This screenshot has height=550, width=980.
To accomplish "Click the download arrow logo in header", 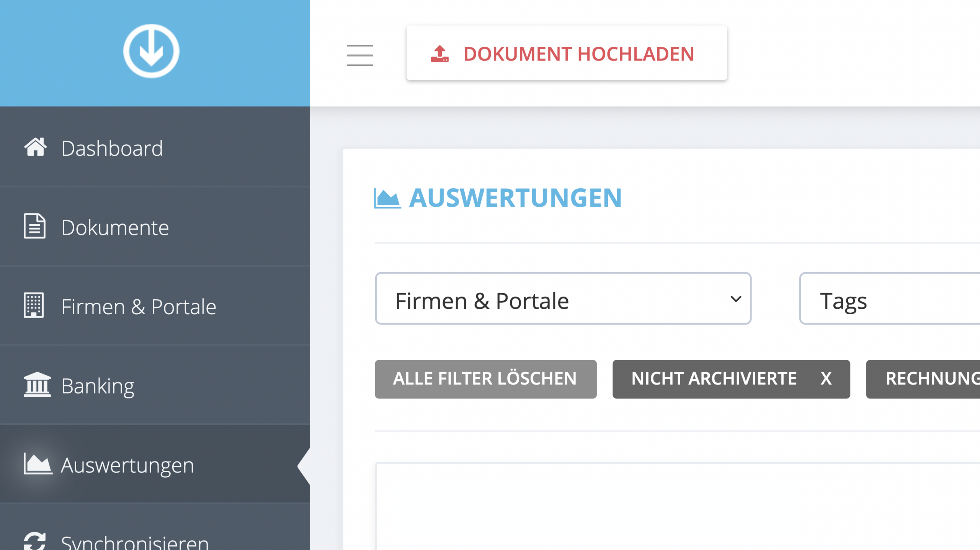I will pyautogui.click(x=151, y=51).
